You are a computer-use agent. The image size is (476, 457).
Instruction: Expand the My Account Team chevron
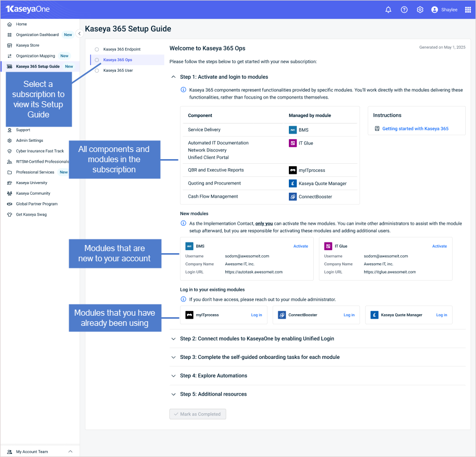[70, 451]
